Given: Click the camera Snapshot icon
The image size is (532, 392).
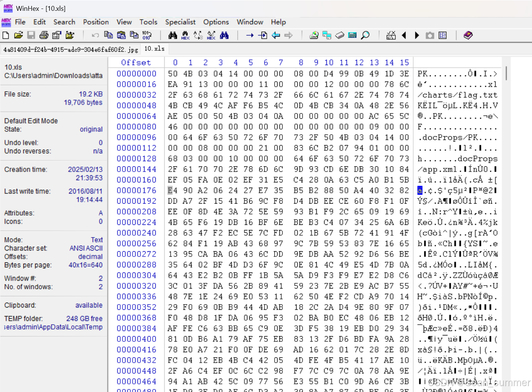Looking at the screenshot, I should click(x=430, y=35).
